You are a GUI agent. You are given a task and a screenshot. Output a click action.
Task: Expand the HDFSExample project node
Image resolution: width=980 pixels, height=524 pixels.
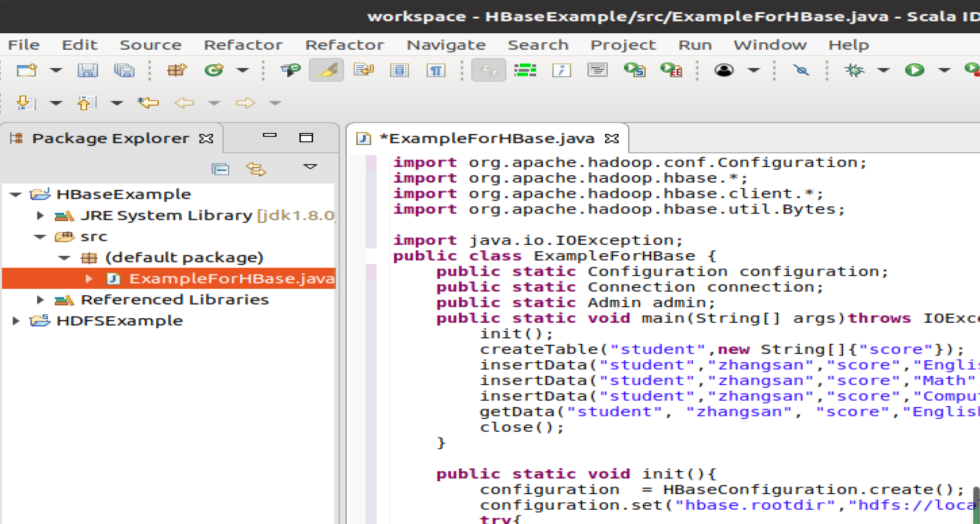coord(16,321)
